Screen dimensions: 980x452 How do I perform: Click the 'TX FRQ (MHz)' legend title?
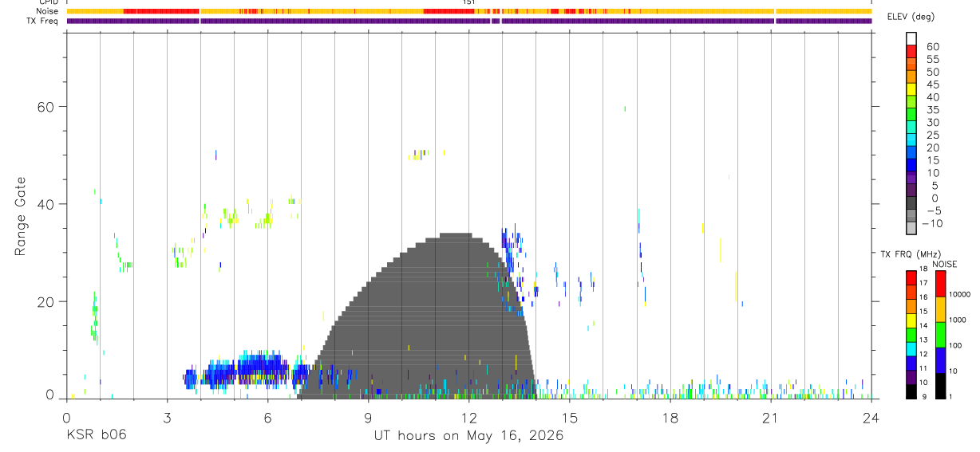coord(909,254)
